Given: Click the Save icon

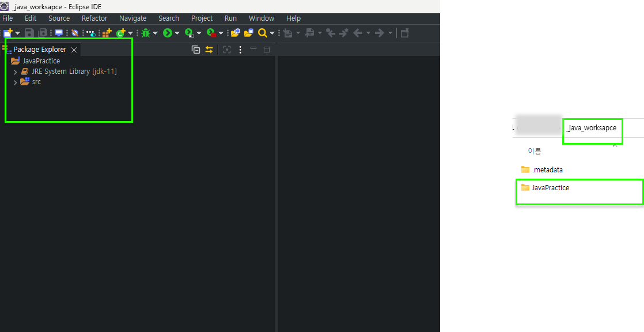Looking at the screenshot, I should tap(29, 33).
